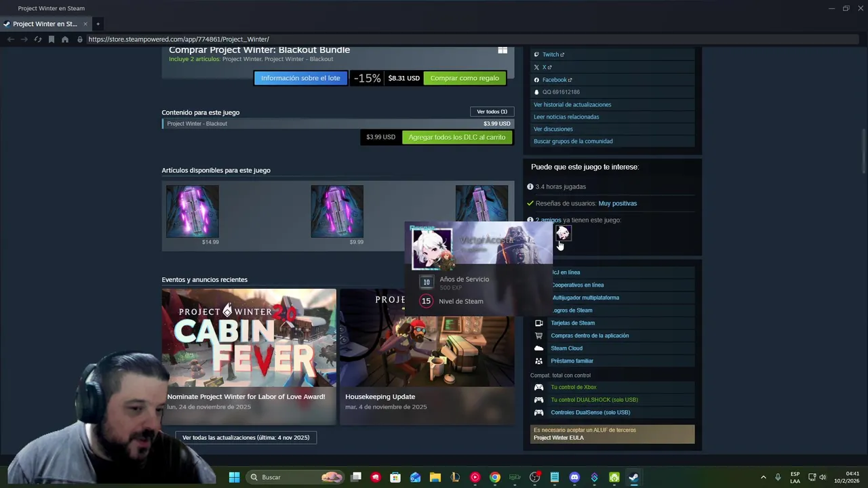Open Project Winter EULA notice

pos(612,434)
